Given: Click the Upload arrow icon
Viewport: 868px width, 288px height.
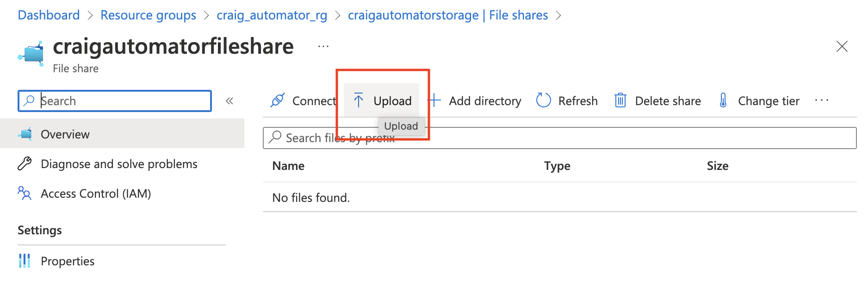Looking at the screenshot, I should (359, 100).
